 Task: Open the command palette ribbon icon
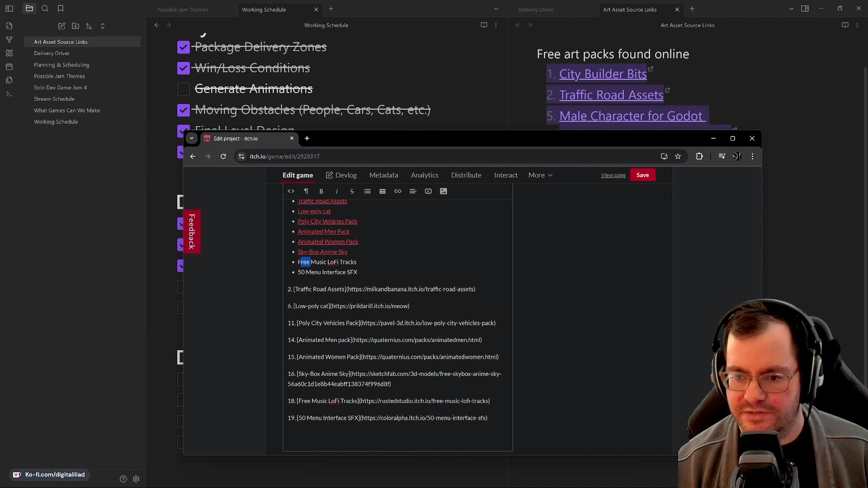(9, 94)
